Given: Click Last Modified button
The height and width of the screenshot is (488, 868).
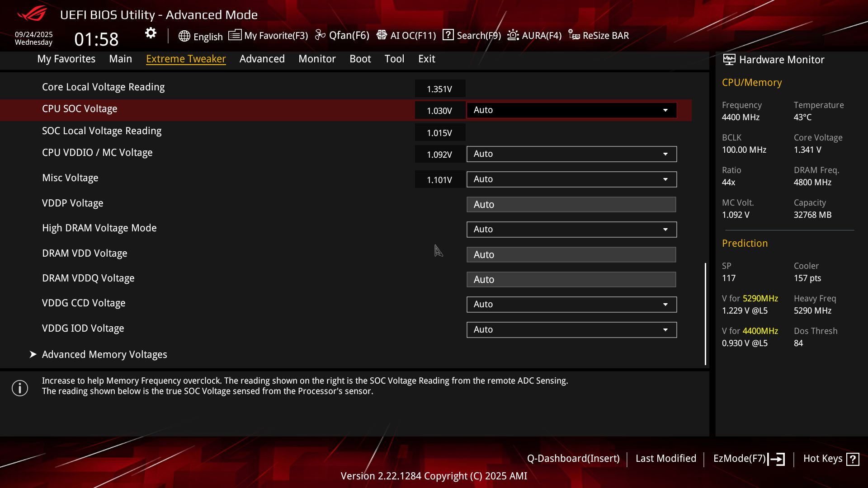Looking at the screenshot, I should coord(665,459).
